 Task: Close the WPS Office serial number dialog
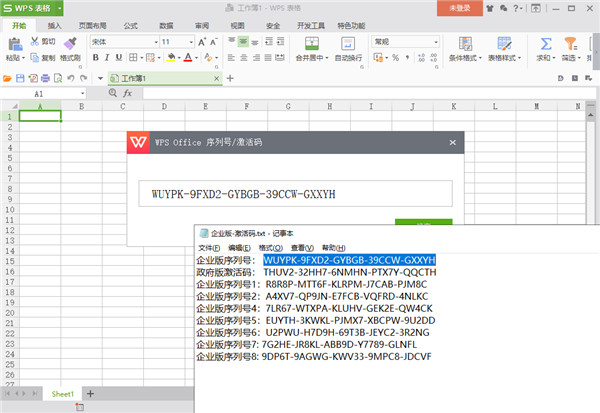453,142
